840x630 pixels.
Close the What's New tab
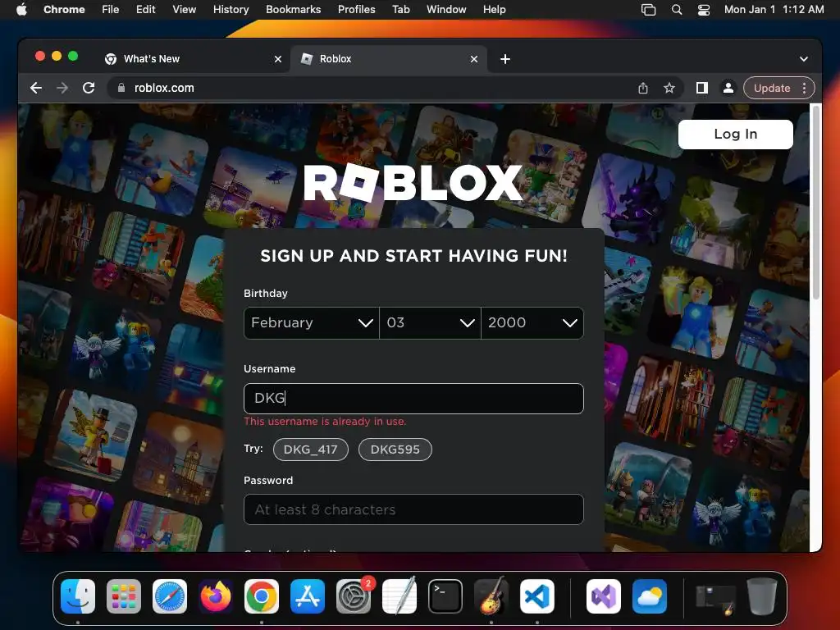[x=278, y=59]
